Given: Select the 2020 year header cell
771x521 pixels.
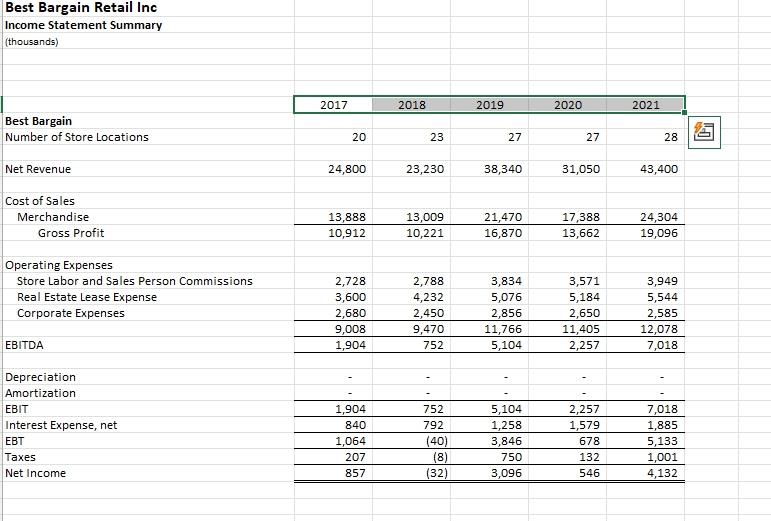Looking at the screenshot, I should 567,105.
